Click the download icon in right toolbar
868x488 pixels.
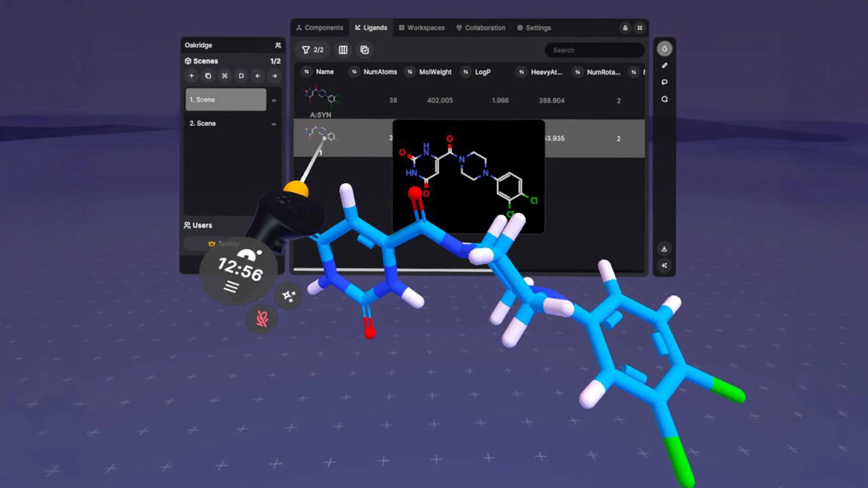[664, 249]
